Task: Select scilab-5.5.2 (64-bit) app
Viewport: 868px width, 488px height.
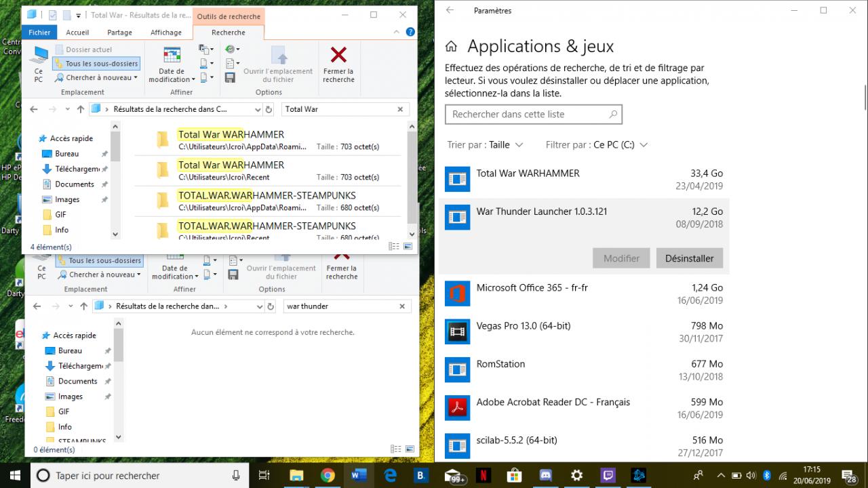Action: [584, 446]
